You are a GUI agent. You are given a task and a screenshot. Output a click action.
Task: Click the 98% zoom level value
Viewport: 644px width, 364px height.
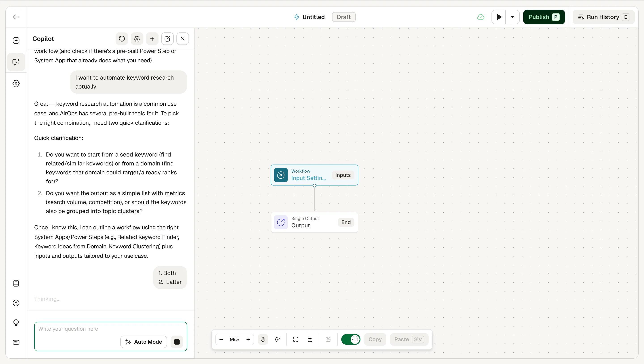tap(235, 339)
